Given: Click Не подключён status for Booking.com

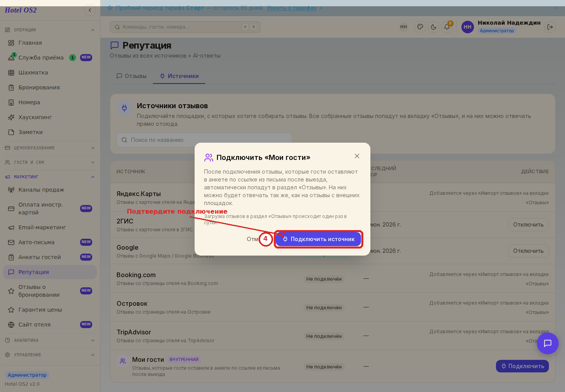Looking at the screenshot, I should pos(324,279).
